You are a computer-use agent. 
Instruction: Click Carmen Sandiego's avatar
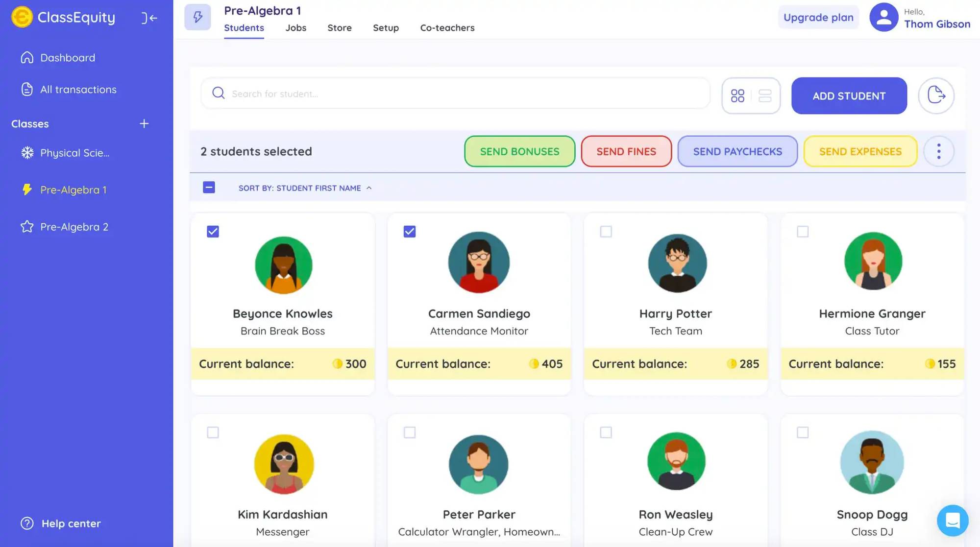479,262
